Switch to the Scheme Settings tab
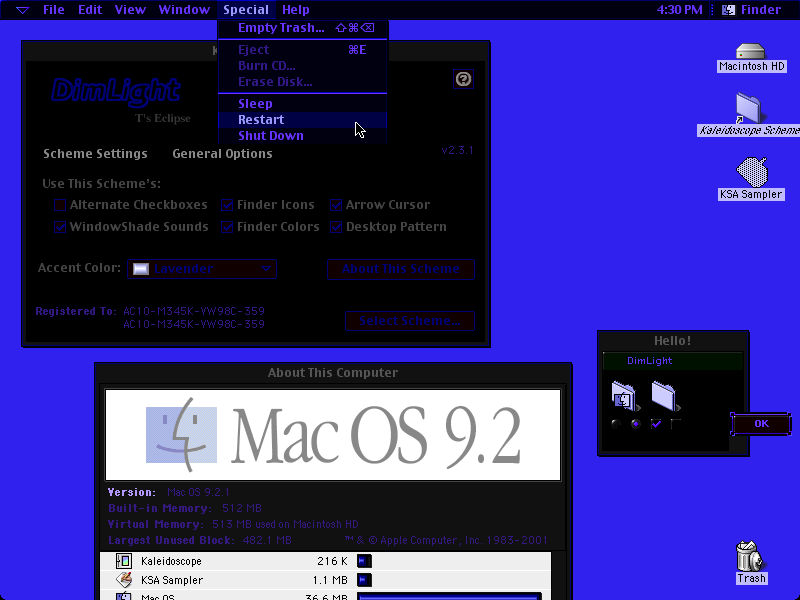 click(95, 154)
